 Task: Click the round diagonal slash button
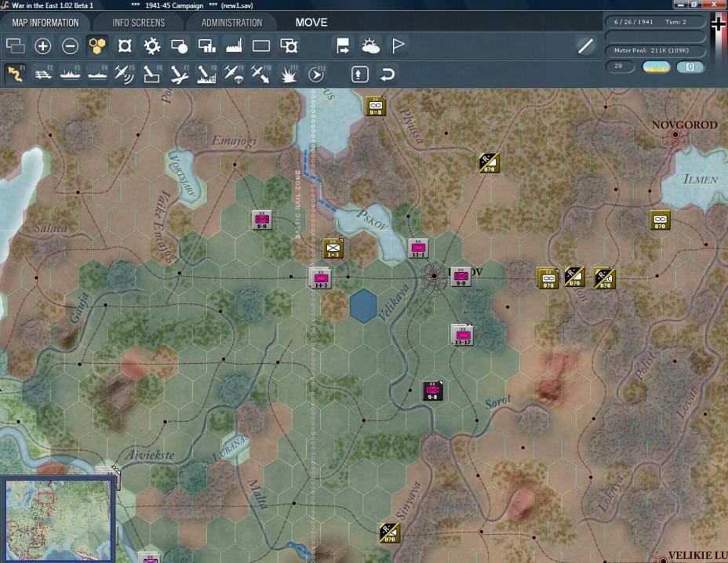tap(585, 46)
